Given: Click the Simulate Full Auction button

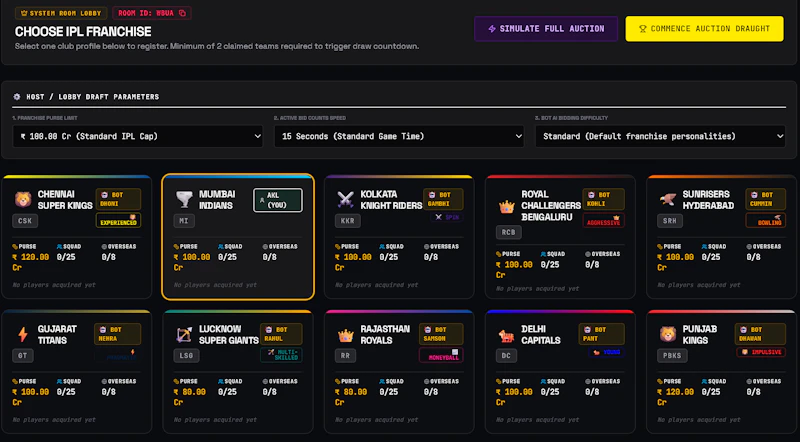Looking at the screenshot, I should point(546,29).
